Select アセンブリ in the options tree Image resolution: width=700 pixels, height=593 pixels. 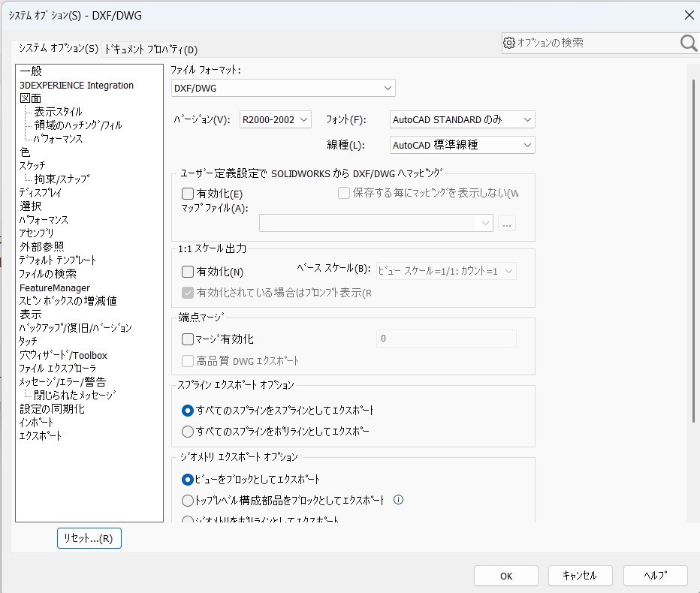pyautogui.click(x=36, y=233)
